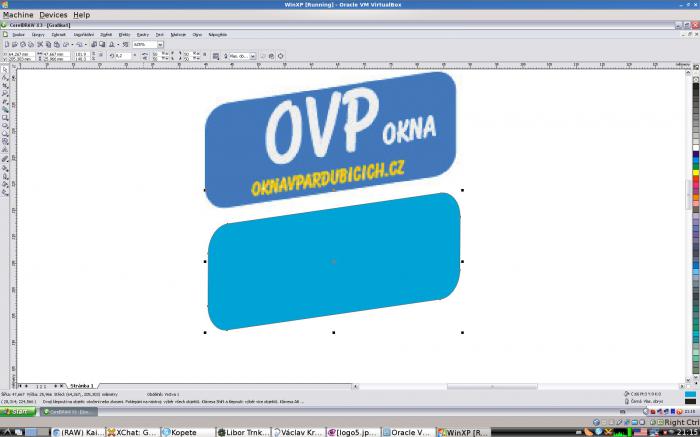Screen dimensions: 700x437
Task: Click the Import icon in toolbar
Action: (94, 45)
